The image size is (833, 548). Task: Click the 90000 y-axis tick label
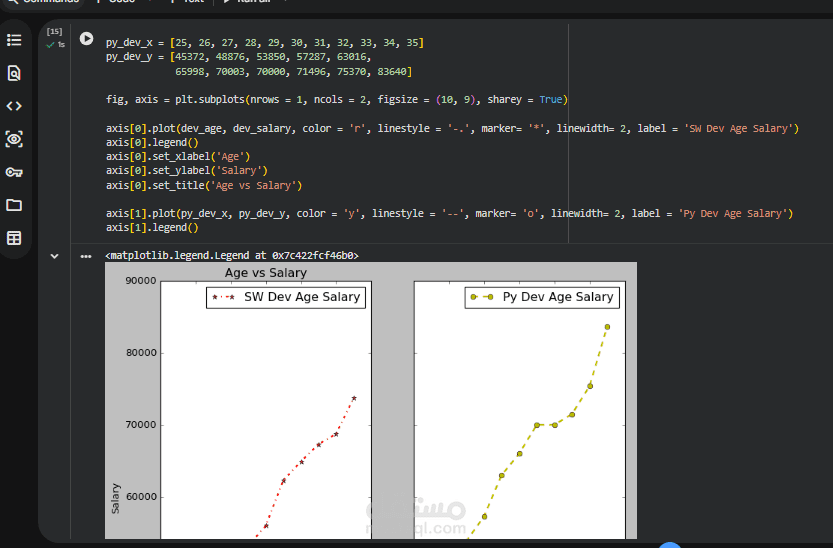(x=141, y=281)
